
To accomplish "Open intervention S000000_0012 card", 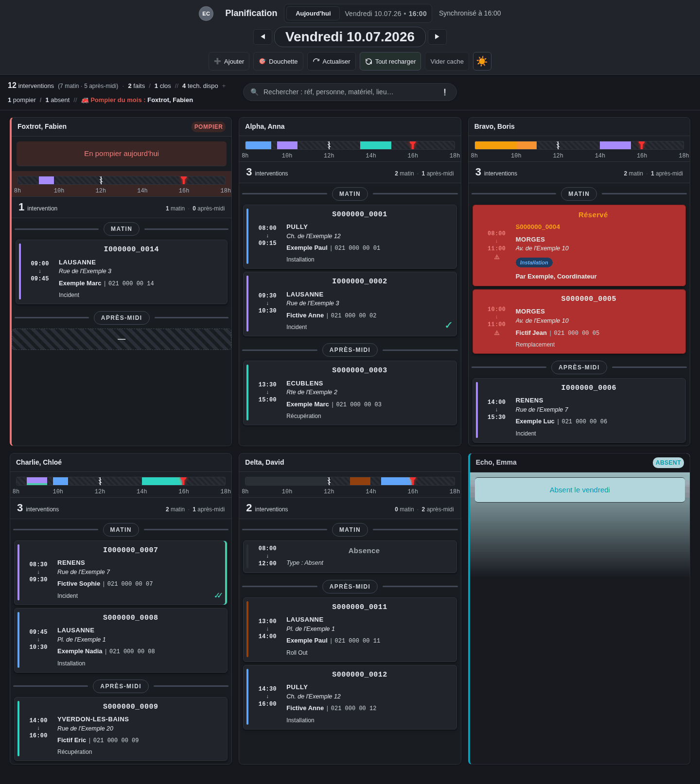I will pos(350,697).
